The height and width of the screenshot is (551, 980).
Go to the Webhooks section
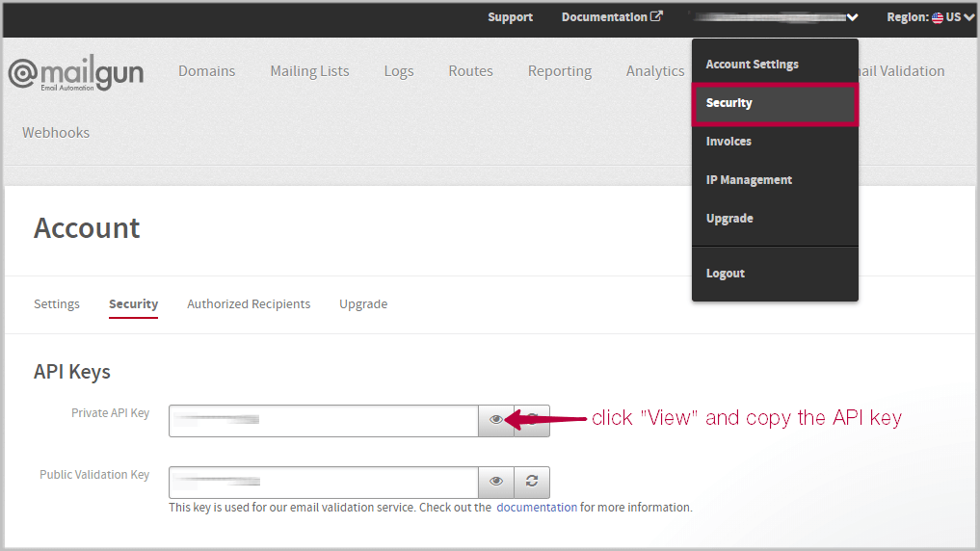(x=56, y=133)
